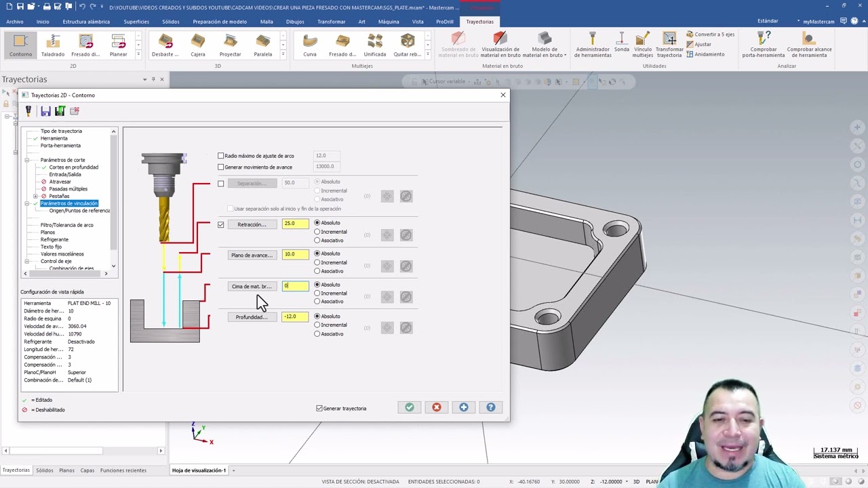Select Incremental for Profundidad

[317, 325]
